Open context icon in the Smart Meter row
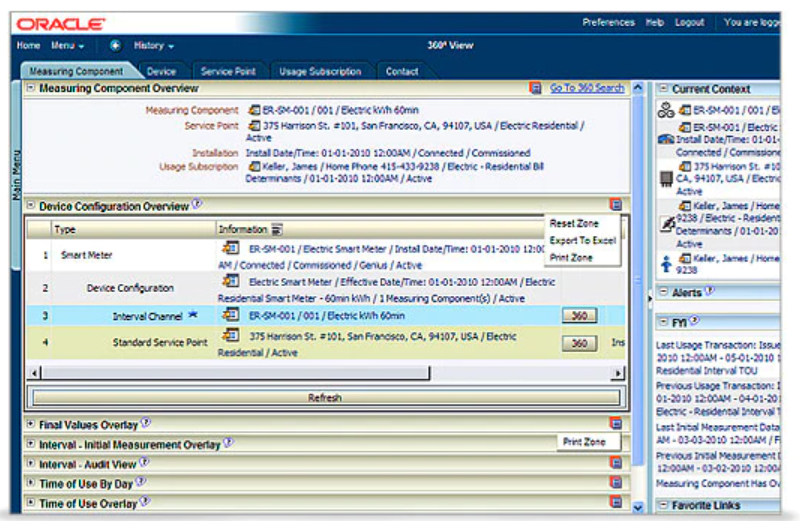 pyautogui.click(x=231, y=248)
